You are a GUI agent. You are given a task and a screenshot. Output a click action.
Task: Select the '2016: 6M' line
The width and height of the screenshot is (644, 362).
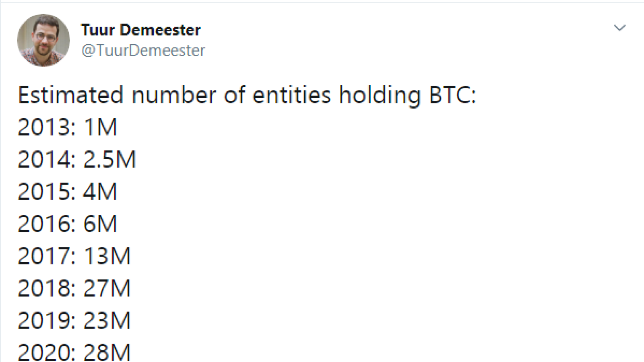click(68, 224)
